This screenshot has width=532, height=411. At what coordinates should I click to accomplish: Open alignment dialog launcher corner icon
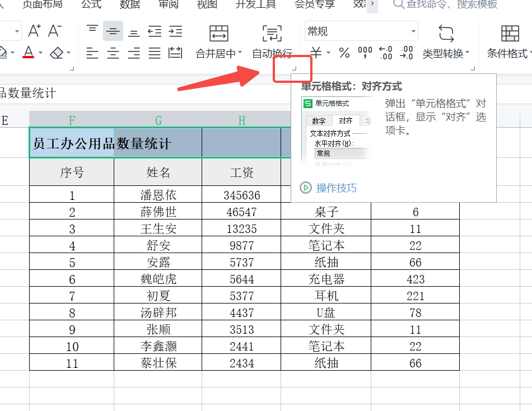[x=294, y=68]
